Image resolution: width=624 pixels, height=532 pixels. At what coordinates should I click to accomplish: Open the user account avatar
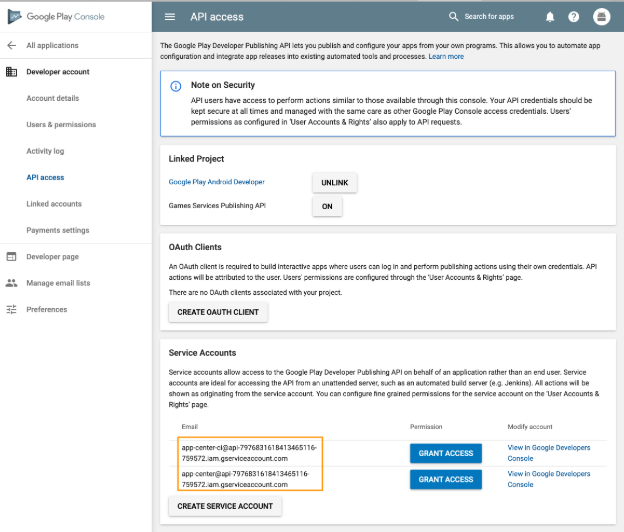tap(601, 17)
